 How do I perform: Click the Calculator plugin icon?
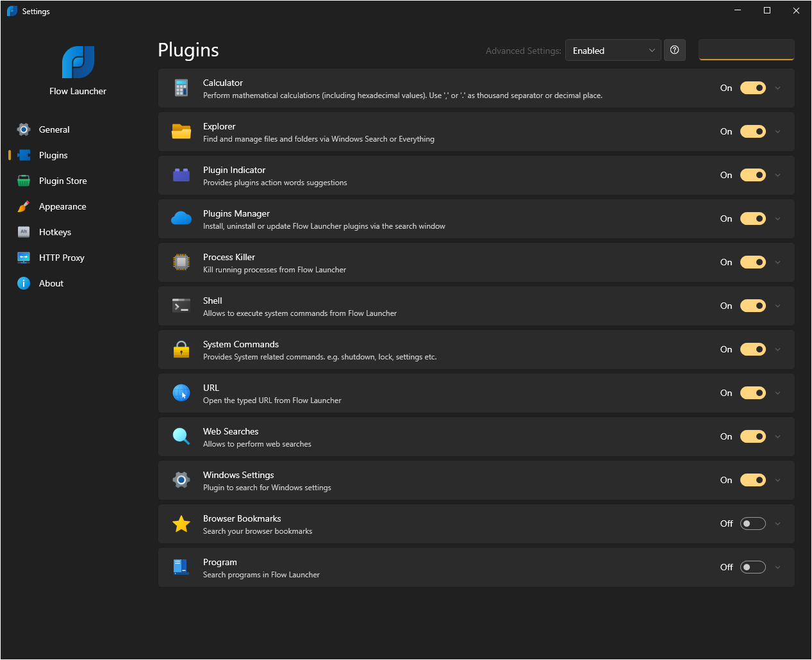(181, 88)
